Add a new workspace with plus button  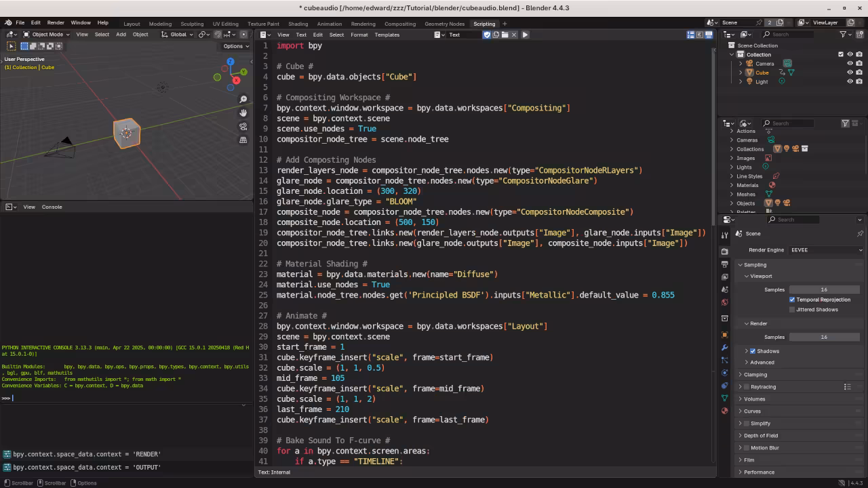coord(505,24)
